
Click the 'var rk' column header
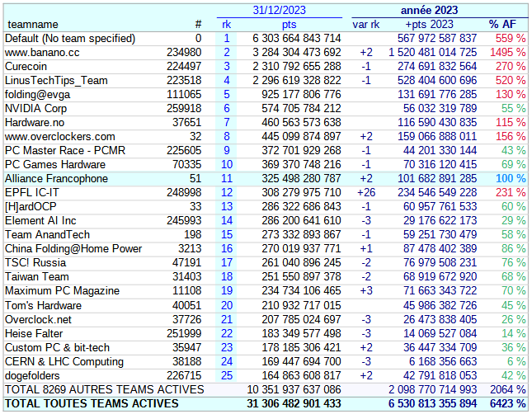click(365, 25)
